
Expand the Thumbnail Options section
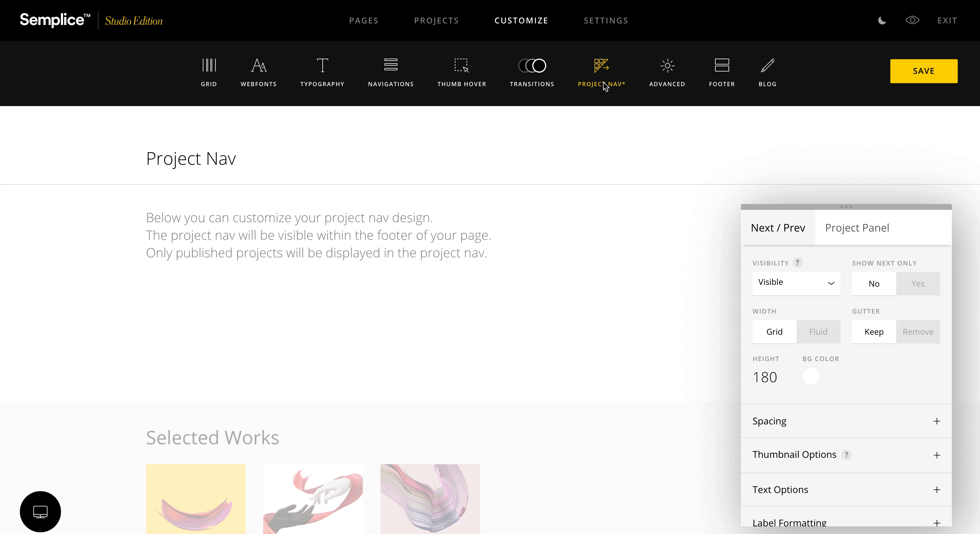[846, 455]
